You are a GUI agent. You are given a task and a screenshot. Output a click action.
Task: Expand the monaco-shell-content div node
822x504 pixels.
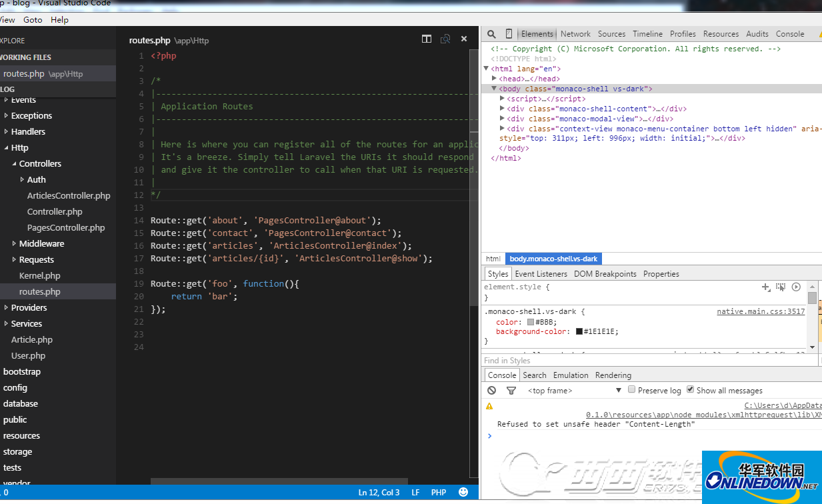(503, 109)
